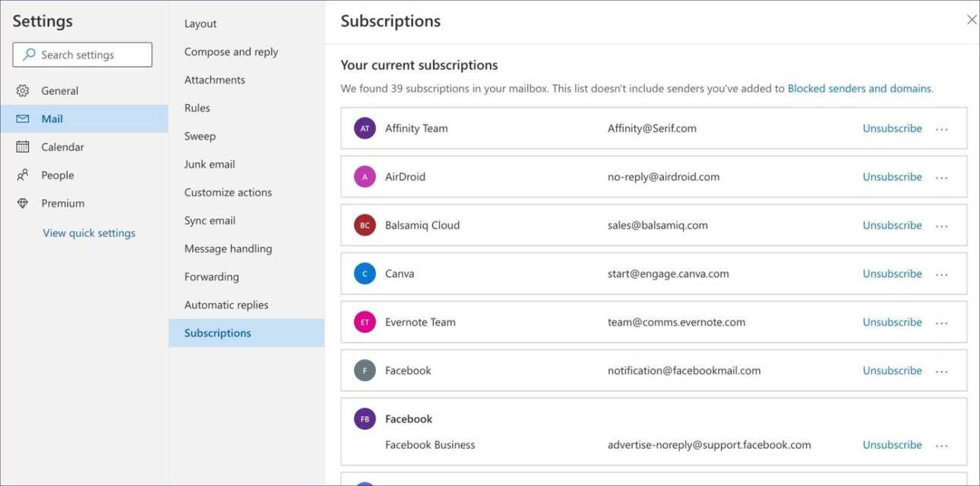Unsubscribe from AirDroid emails
This screenshot has height=486, width=980.
[x=892, y=177]
